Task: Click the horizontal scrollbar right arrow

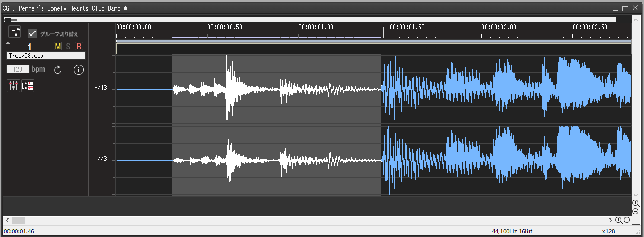Action: pos(610,220)
